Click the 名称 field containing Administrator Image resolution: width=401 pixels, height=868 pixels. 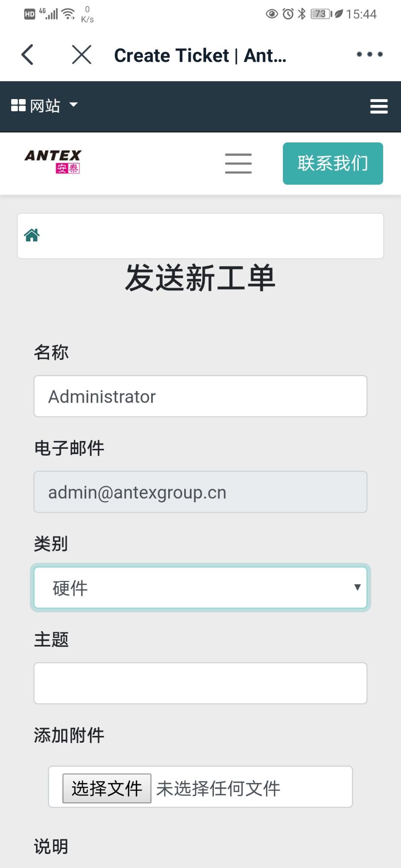(x=200, y=396)
